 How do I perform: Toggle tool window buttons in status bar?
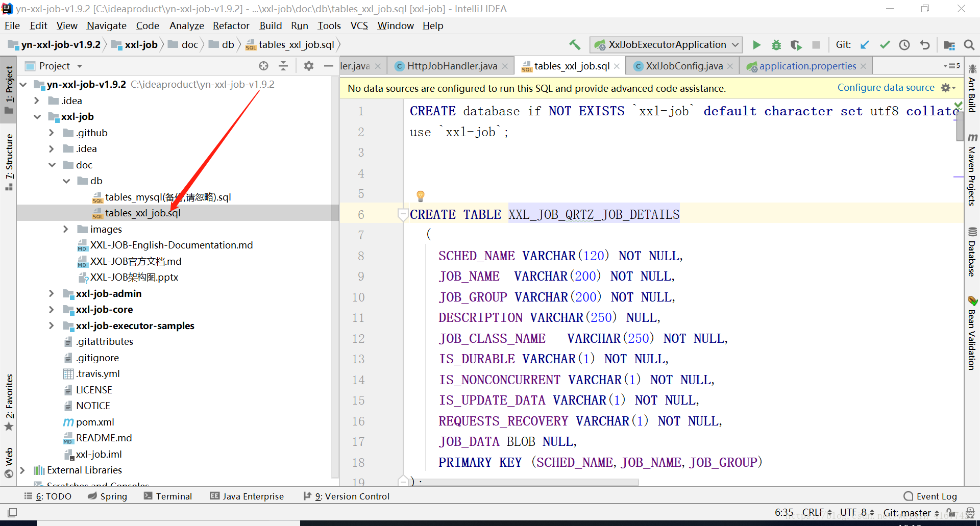click(x=12, y=512)
